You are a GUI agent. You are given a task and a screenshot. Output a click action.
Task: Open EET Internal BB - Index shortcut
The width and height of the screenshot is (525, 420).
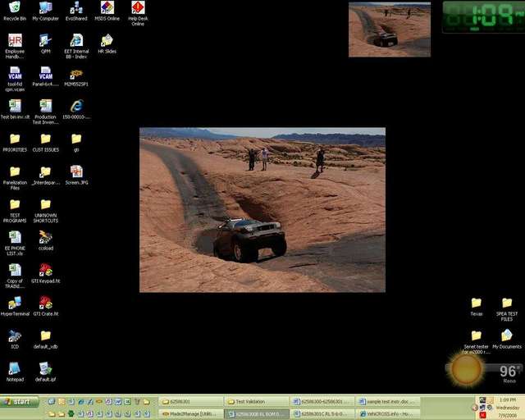point(76,46)
